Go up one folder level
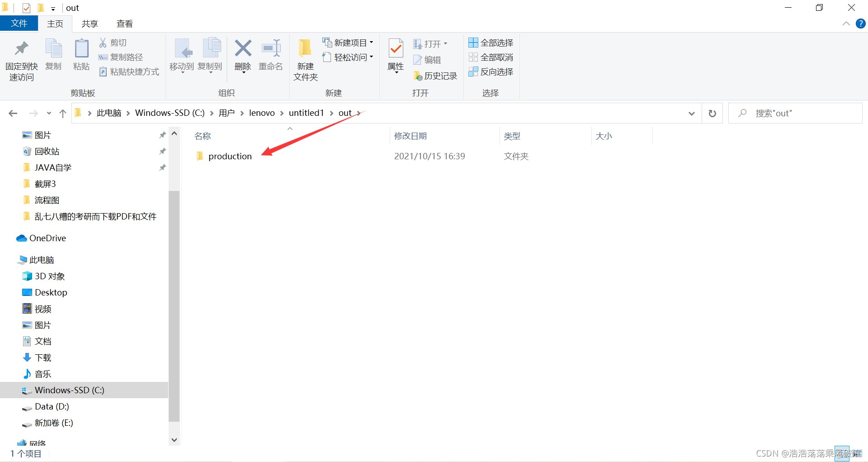Image resolution: width=868 pixels, height=462 pixels. coord(63,113)
